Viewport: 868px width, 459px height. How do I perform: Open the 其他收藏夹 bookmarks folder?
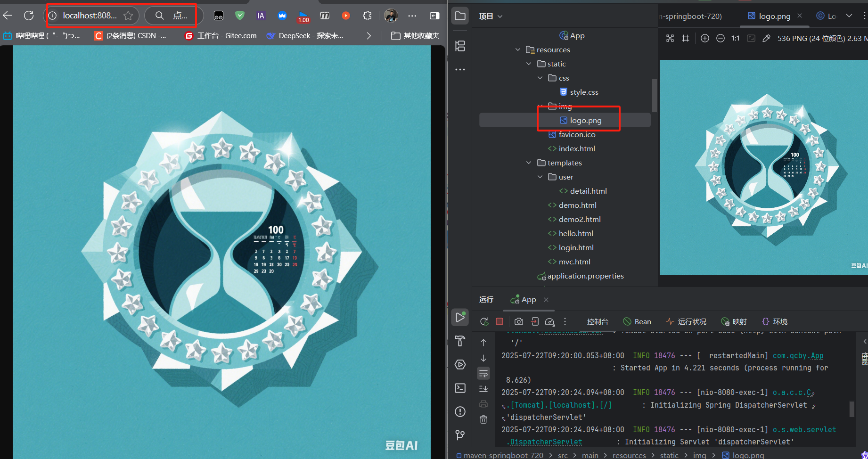[x=415, y=36]
